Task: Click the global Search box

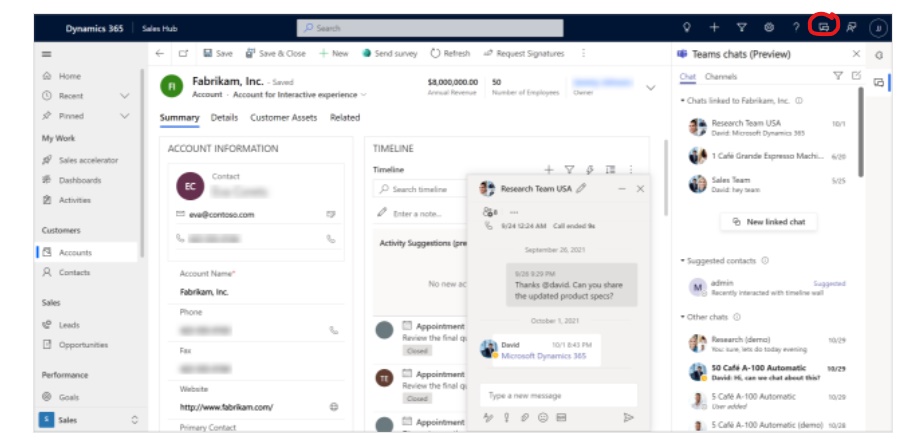Action: pos(430,28)
